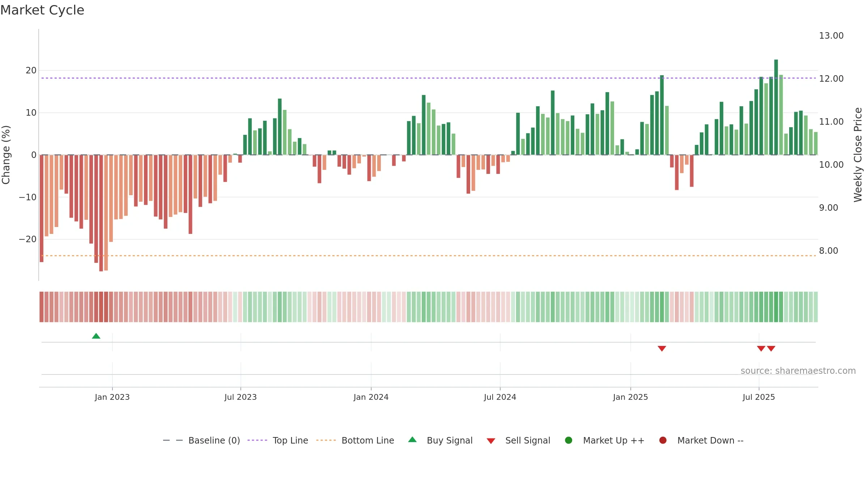Click the Jul 2025 axis label
This screenshot has height=488, width=868.
coord(759,397)
